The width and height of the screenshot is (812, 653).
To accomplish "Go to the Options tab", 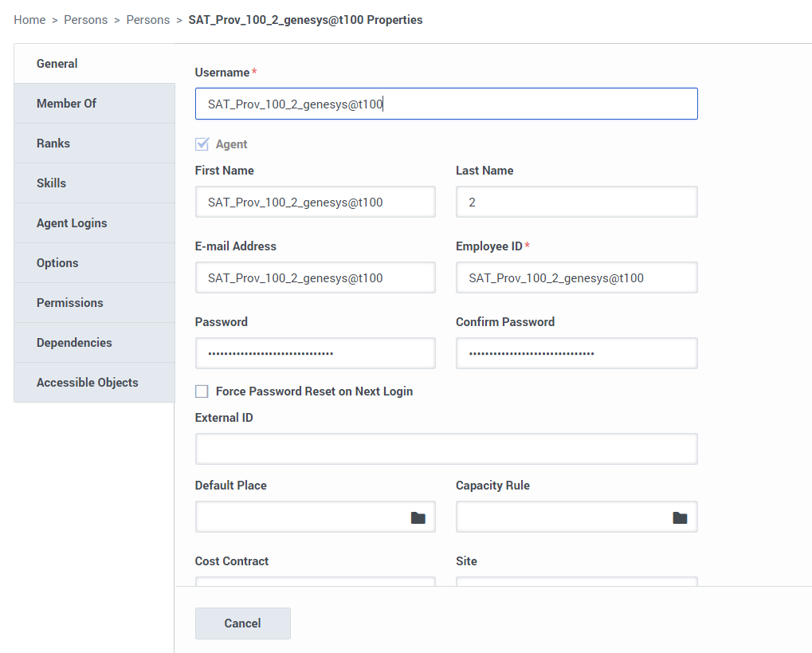I will click(94, 263).
